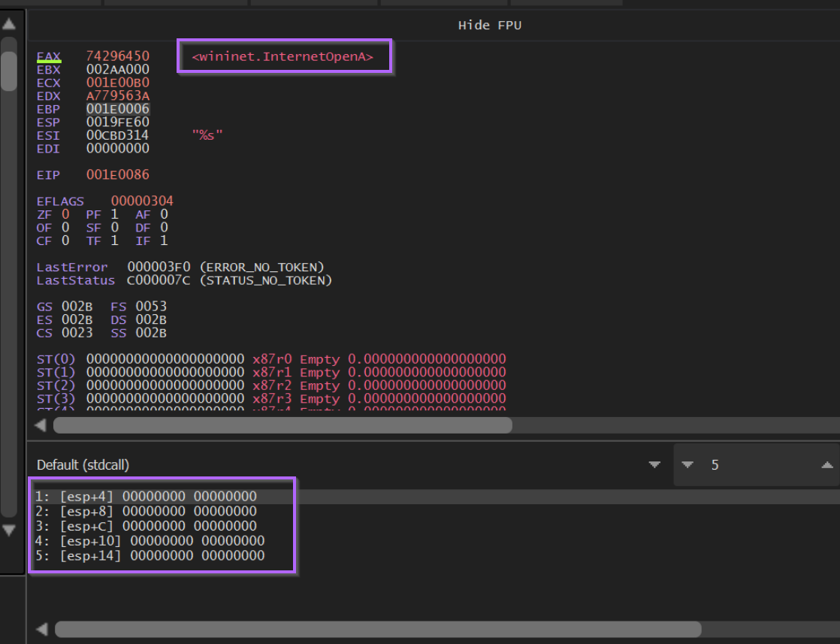Select the EIP register value 001E0086
Image resolution: width=840 pixels, height=644 pixels.
pyautogui.click(x=117, y=175)
